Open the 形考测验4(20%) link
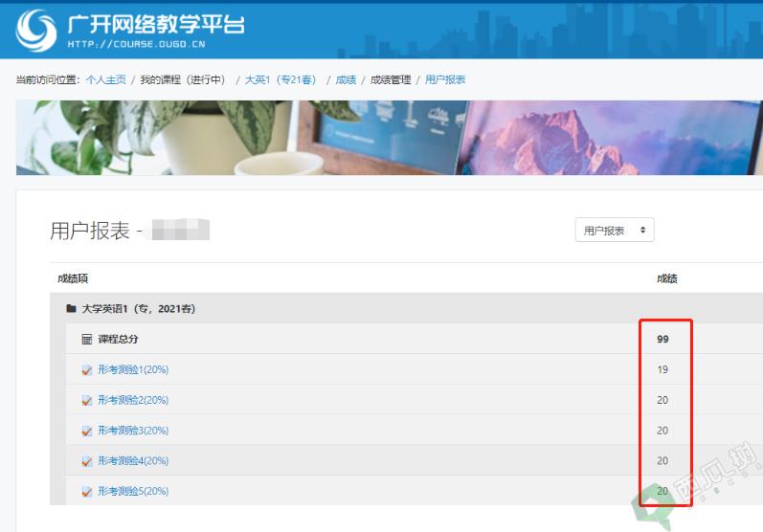 133,460
